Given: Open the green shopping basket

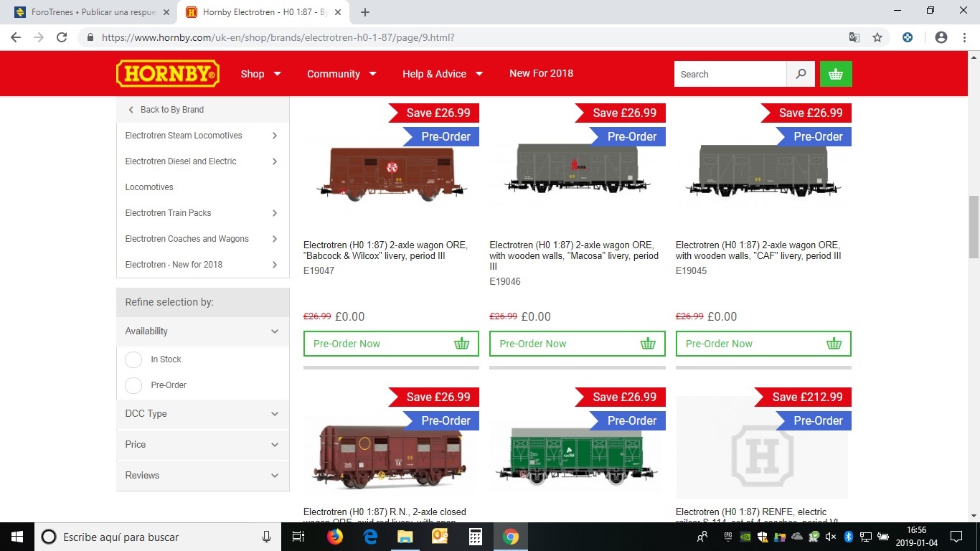Looking at the screenshot, I should [x=836, y=74].
